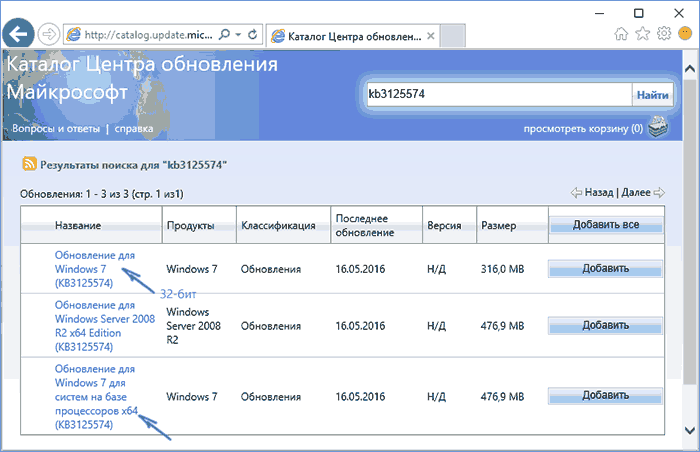Open the Home page icon

pyautogui.click(x=621, y=33)
